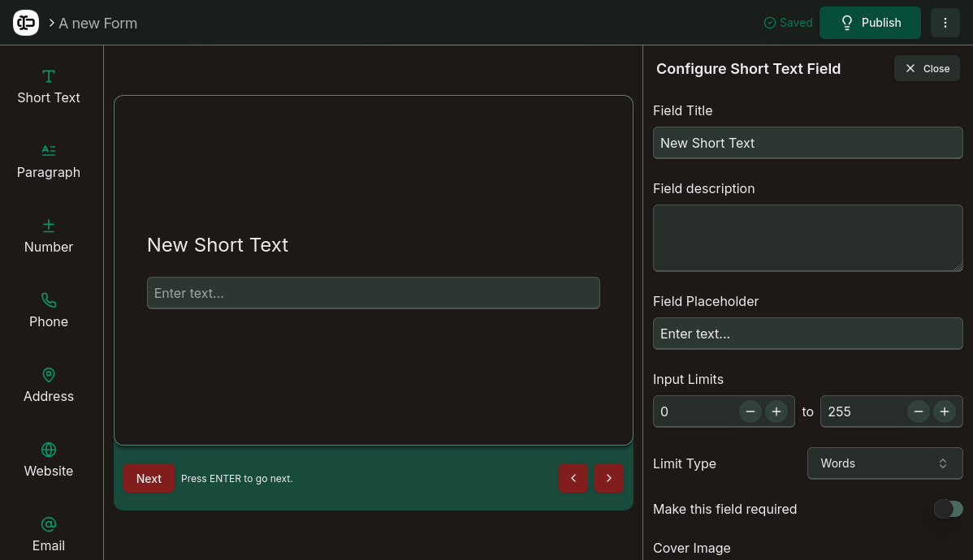Publish the form
Image resolution: width=973 pixels, height=560 pixels.
[x=870, y=23]
